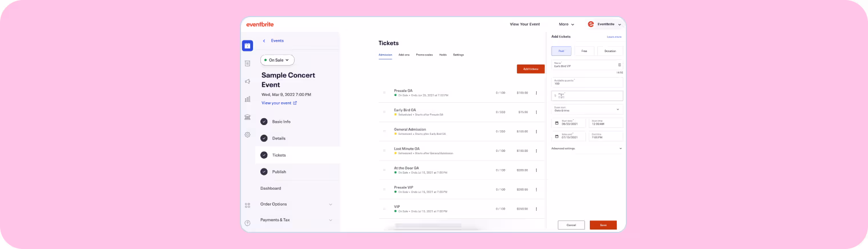The width and height of the screenshot is (868, 249).
Task: Open the Learn more link
Action: [x=614, y=37]
